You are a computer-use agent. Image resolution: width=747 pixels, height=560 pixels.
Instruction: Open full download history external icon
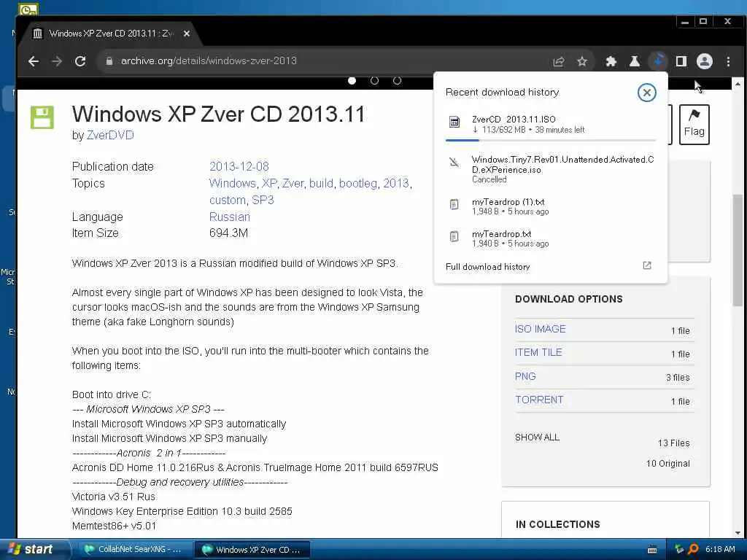[x=647, y=265]
